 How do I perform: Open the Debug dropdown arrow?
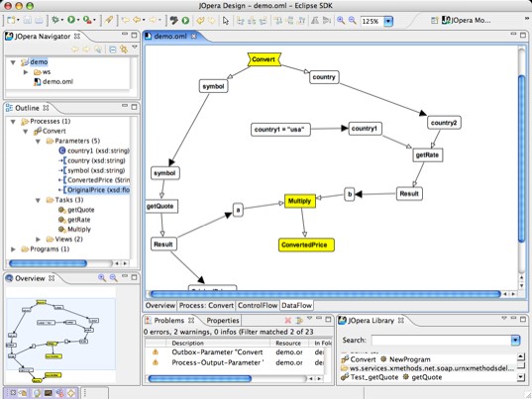62,21
